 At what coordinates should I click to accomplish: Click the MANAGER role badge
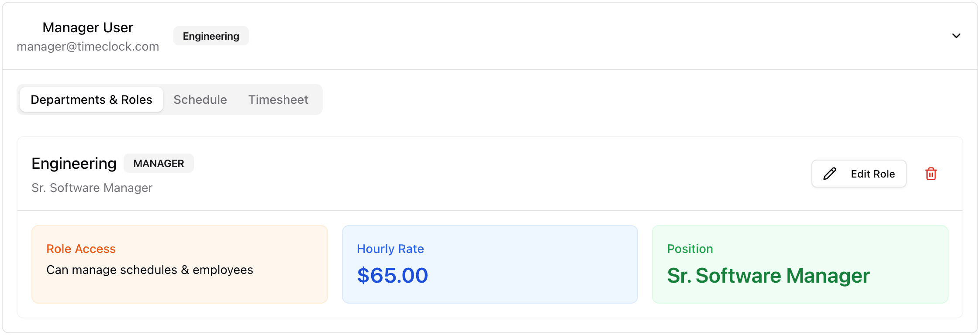[x=159, y=163]
